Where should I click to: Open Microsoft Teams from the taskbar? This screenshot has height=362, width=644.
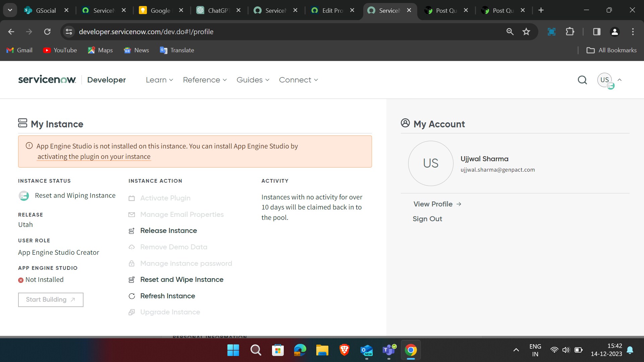pyautogui.click(x=389, y=350)
